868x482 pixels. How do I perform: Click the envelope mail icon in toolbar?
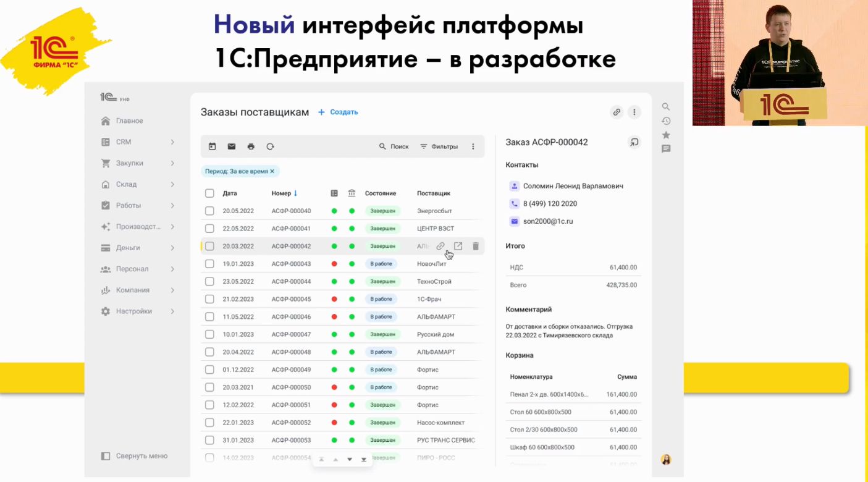pos(232,146)
